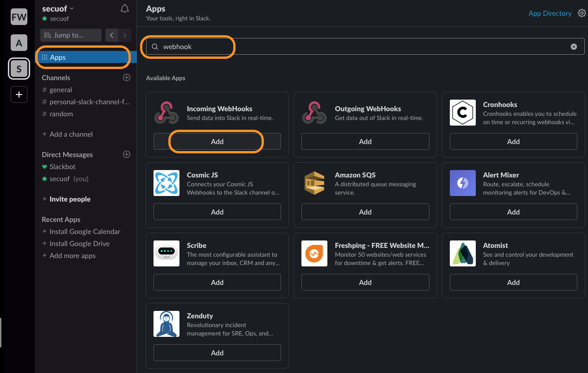This screenshot has width=588, height=373.
Task: Click the plus icon next to Channels
Action: click(127, 77)
